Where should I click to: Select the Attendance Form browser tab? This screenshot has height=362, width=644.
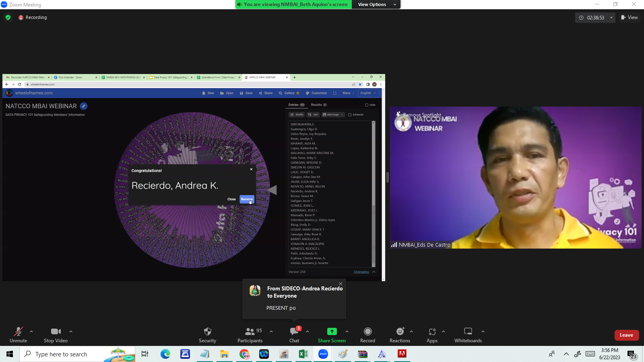[x=218, y=77]
